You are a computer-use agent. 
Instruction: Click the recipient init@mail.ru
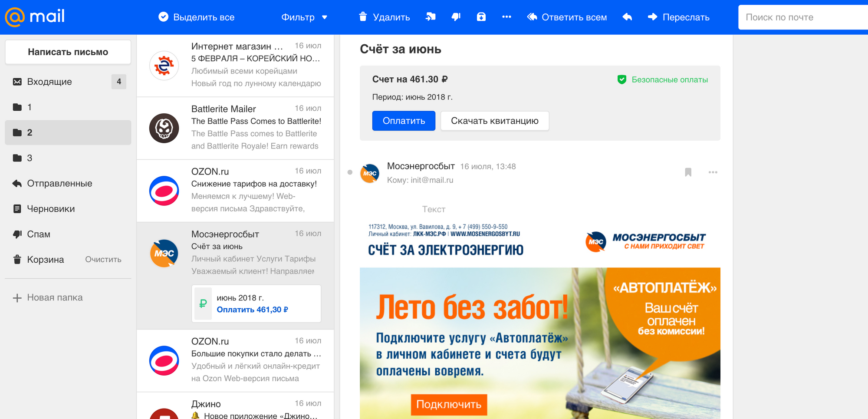(432, 180)
